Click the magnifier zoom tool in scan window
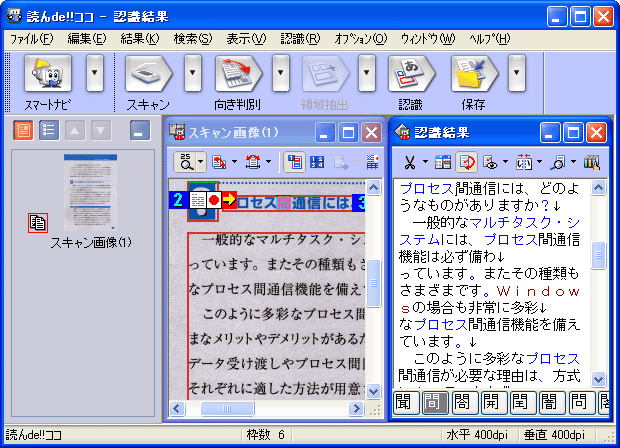 186,162
